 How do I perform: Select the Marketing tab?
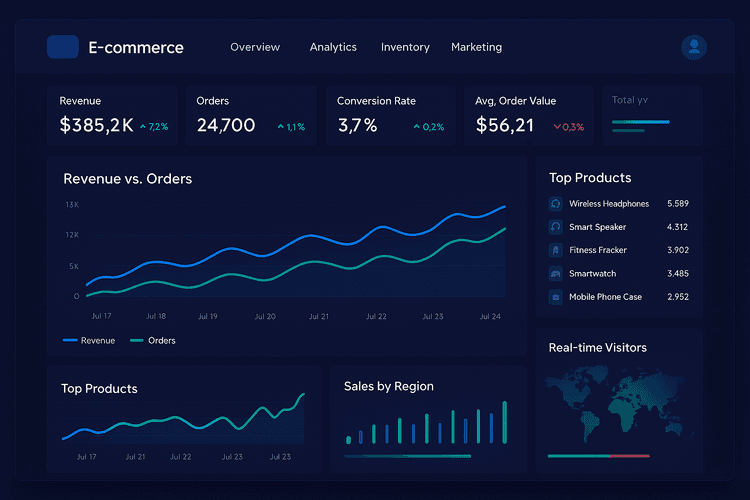tap(476, 47)
